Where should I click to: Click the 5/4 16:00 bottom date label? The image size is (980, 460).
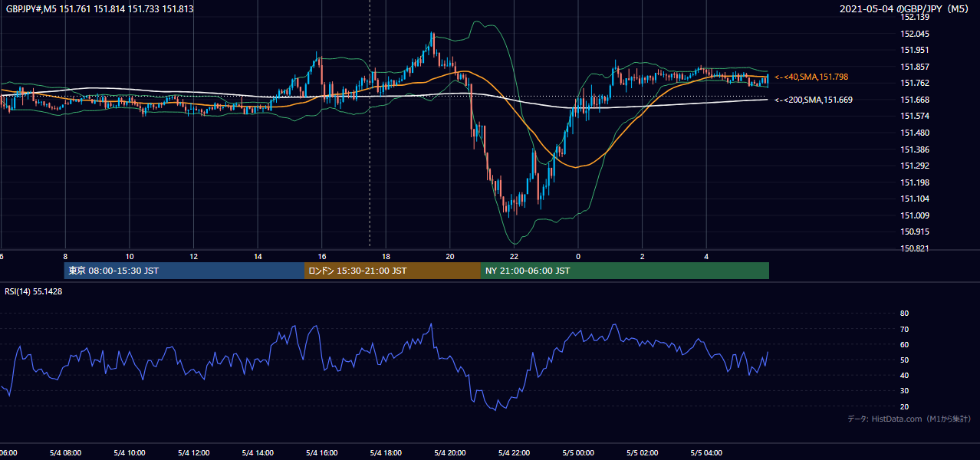322,453
